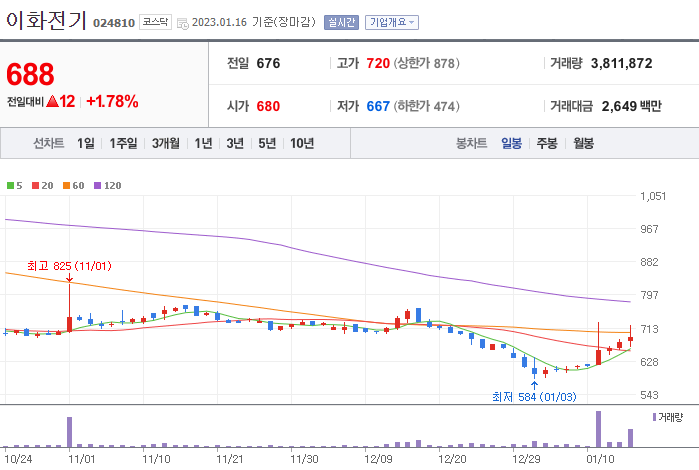Click the 시가 value 680
Viewport: 699px width, 470px height.
268,106
